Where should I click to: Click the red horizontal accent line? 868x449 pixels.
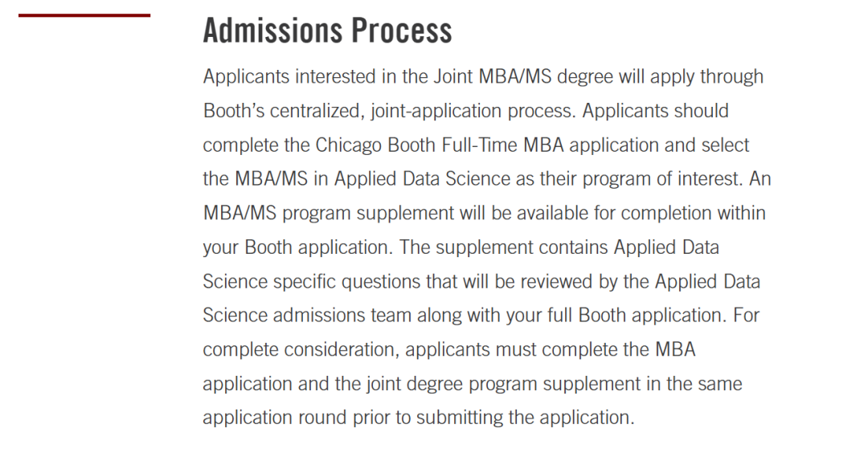[x=84, y=15]
